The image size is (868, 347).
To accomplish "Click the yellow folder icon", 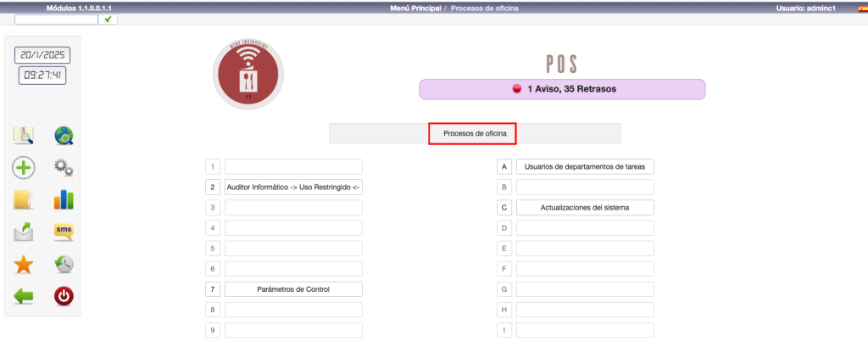I will [x=23, y=199].
